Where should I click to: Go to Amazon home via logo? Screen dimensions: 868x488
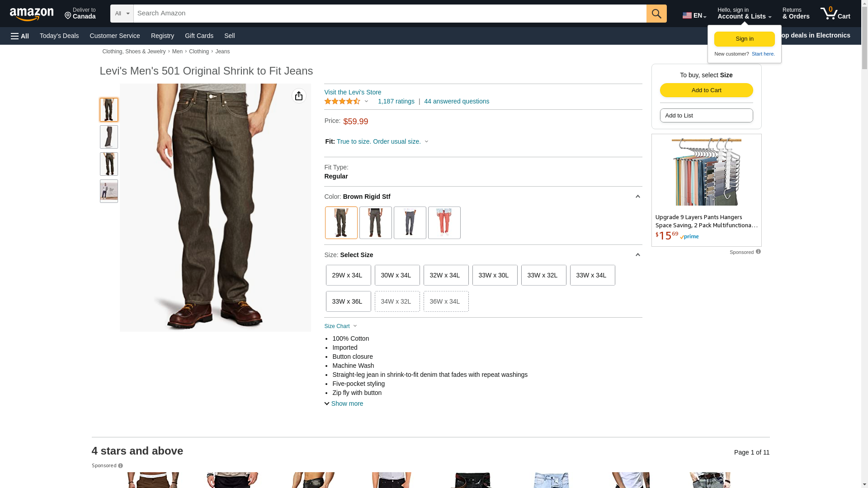tap(32, 14)
